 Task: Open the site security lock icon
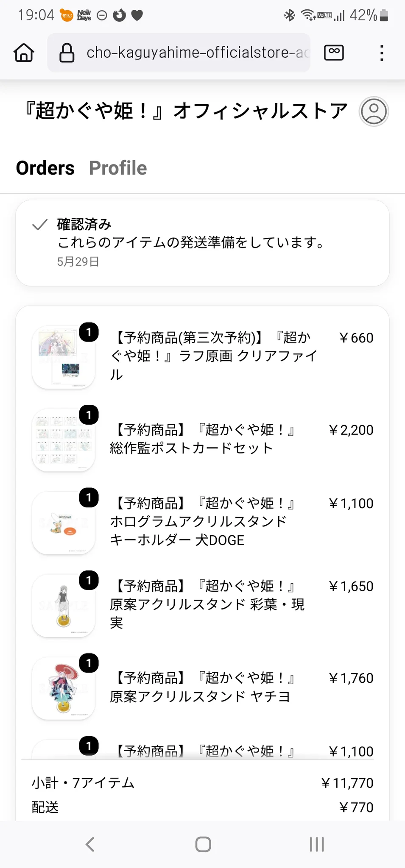click(x=67, y=53)
